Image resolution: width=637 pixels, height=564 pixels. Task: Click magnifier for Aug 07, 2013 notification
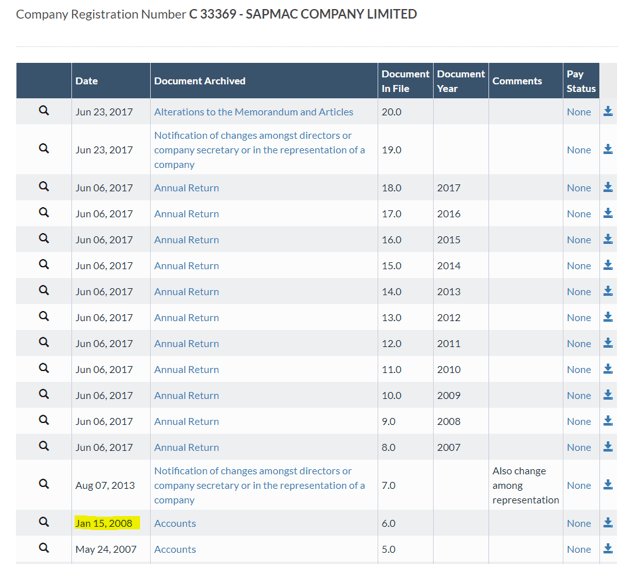[x=44, y=485]
